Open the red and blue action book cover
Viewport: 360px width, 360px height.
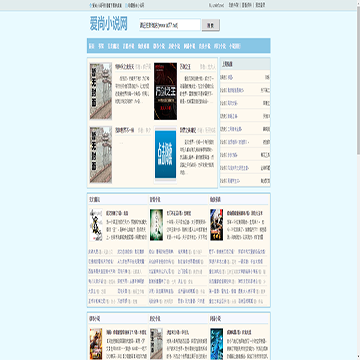coord(216,225)
